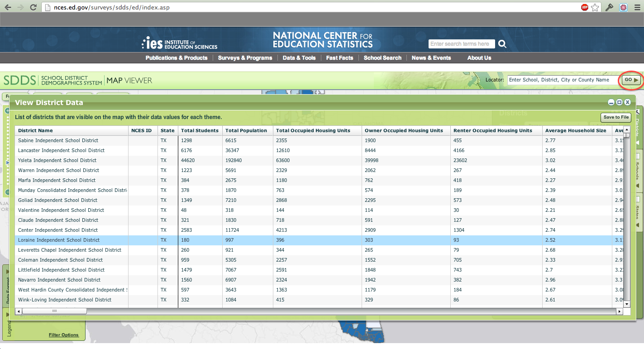
Task: Click the NCES search magnifier icon
Action: (502, 43)
